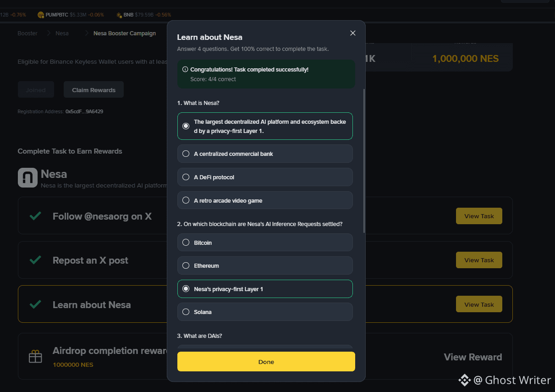555x392 pixels.
Task: Close the Learn about Nesa dialog
Action: pos(352,33)
